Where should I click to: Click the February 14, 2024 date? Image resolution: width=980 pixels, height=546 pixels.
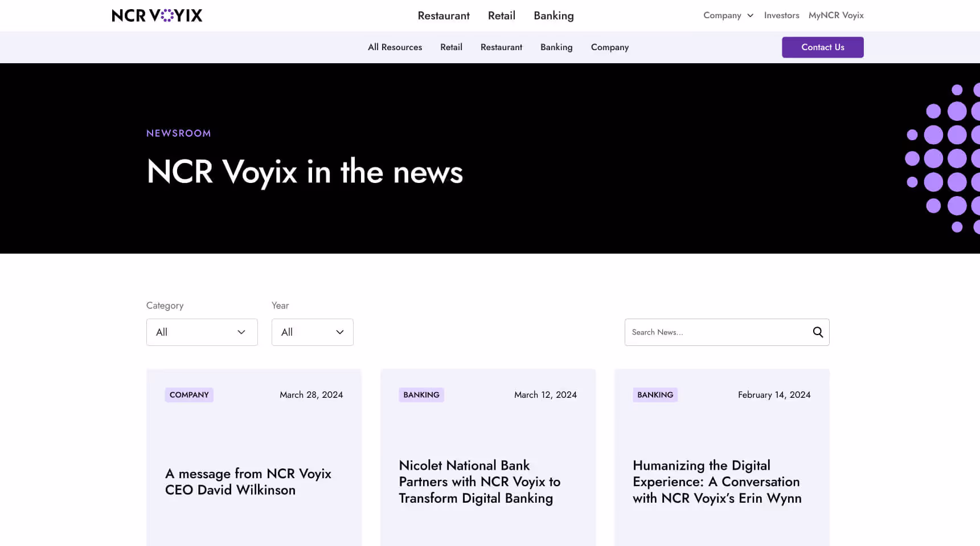point(774,395)
